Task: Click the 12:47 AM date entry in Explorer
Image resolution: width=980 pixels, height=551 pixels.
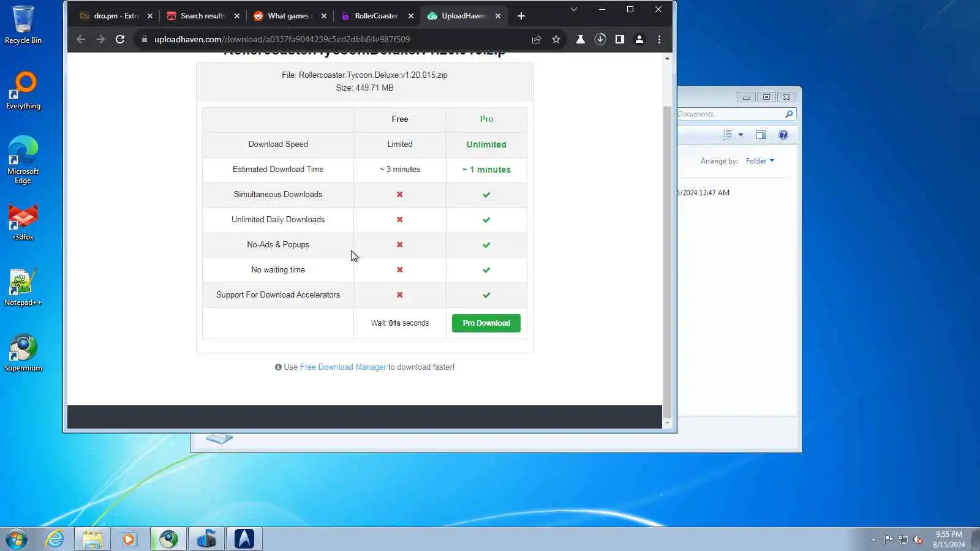Action: click(704, 193)
